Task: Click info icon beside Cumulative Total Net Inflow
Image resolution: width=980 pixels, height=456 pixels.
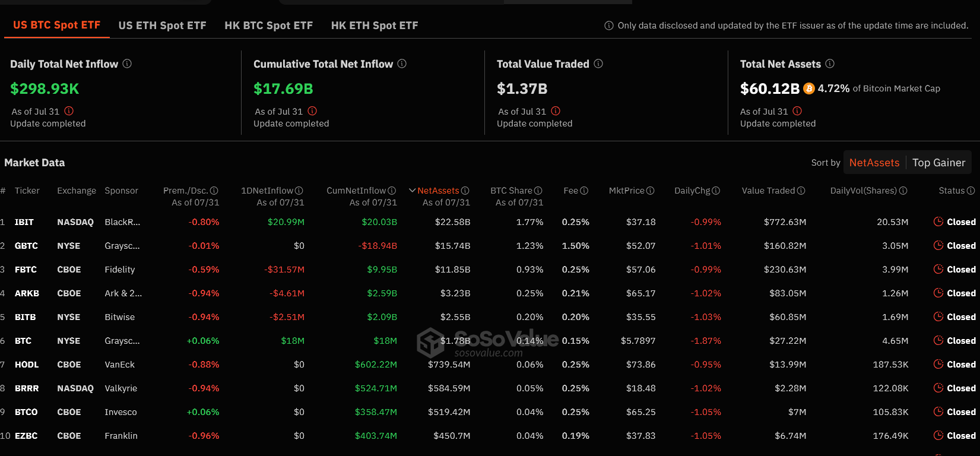Action: [x=402, y=64]
